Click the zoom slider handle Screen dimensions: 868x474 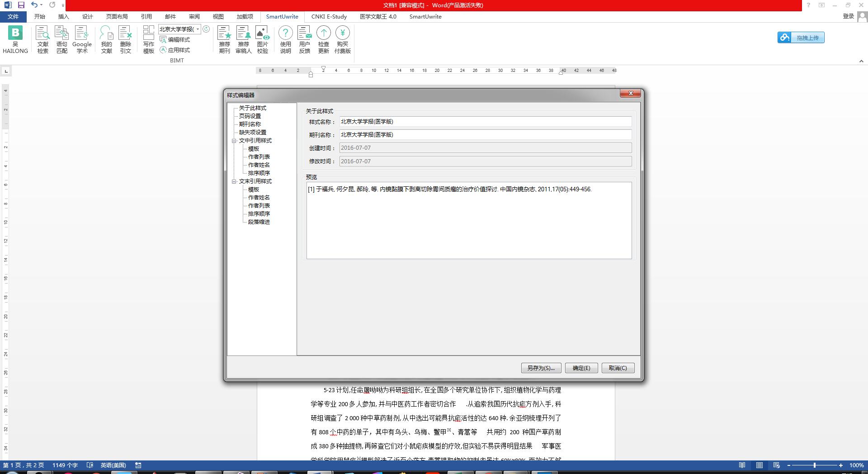[x=815, y=465]
